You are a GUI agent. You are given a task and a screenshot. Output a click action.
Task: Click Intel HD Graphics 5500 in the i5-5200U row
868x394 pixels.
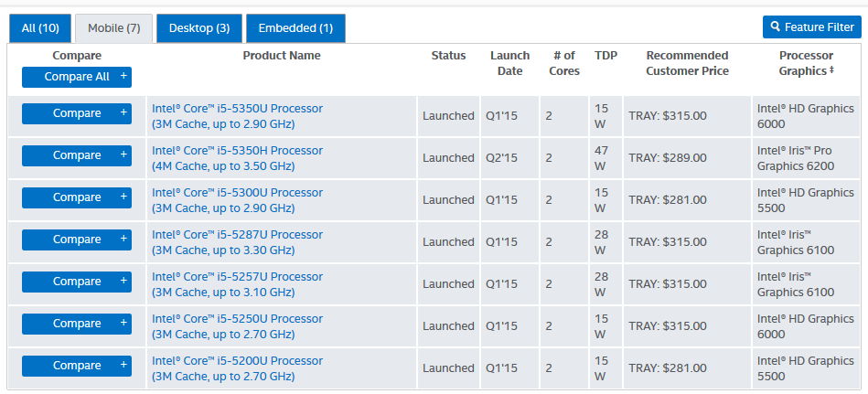806,368
